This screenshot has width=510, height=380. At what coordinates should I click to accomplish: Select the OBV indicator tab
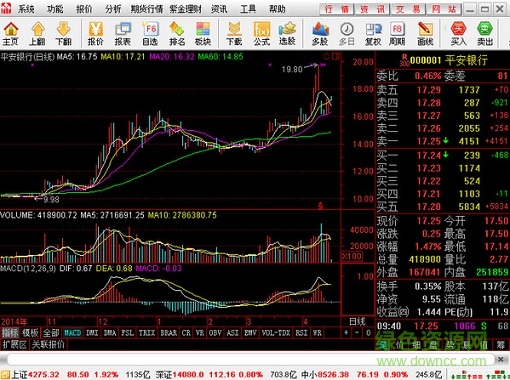pos(215,333)
